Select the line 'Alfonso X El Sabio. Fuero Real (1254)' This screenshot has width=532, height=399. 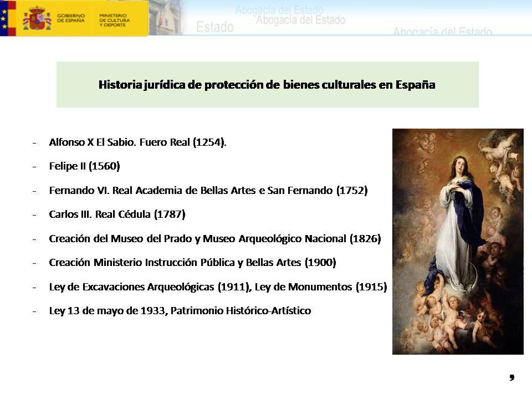click(138, 142)
